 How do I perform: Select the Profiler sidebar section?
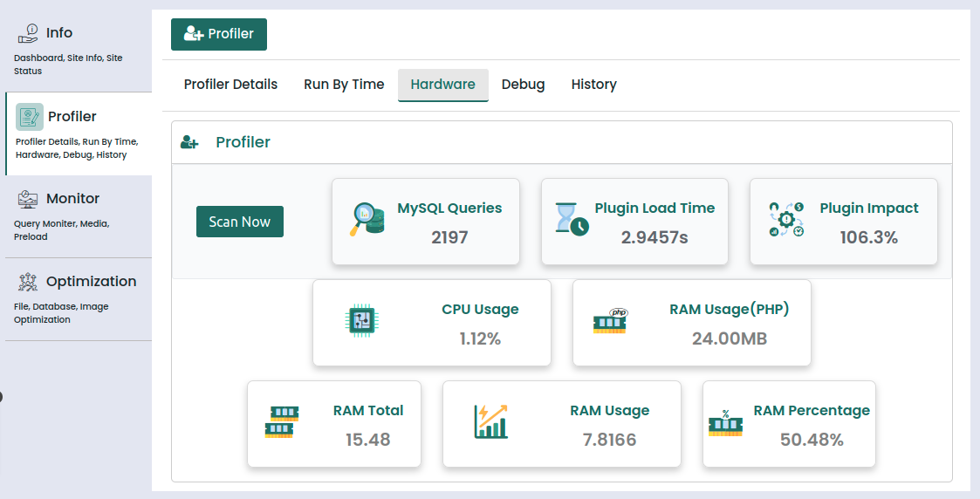79,133
